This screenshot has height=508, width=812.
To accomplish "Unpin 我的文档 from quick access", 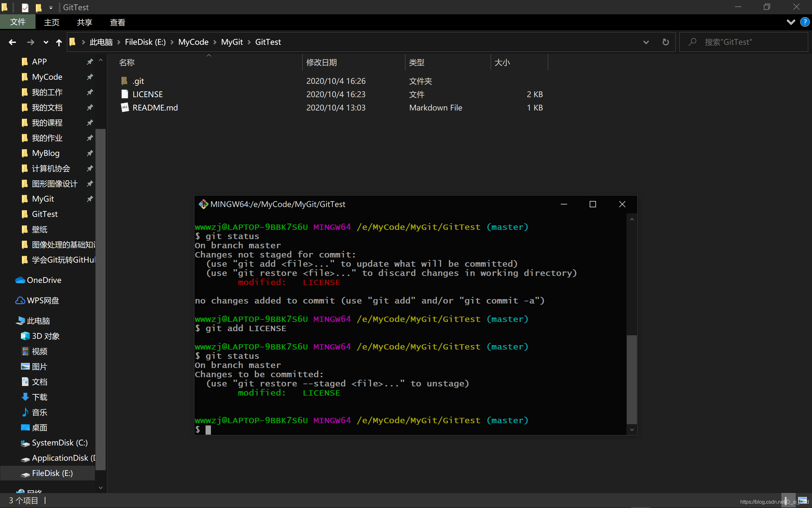I will pos(90,108).
